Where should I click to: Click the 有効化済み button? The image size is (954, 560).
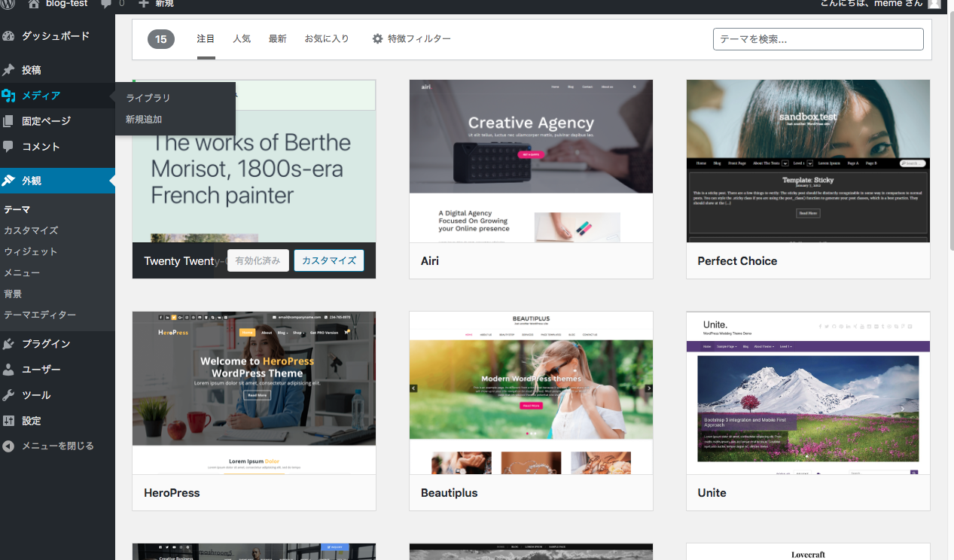tap(258, 260)
